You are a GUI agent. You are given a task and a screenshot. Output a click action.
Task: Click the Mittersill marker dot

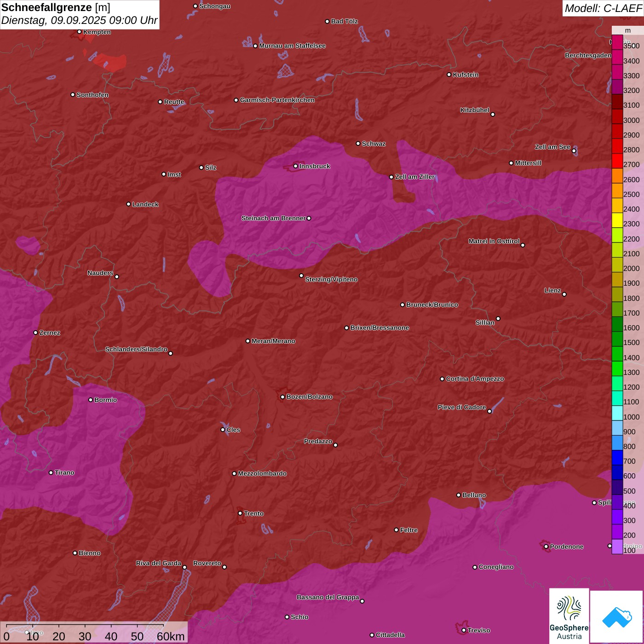pos(511,163)
